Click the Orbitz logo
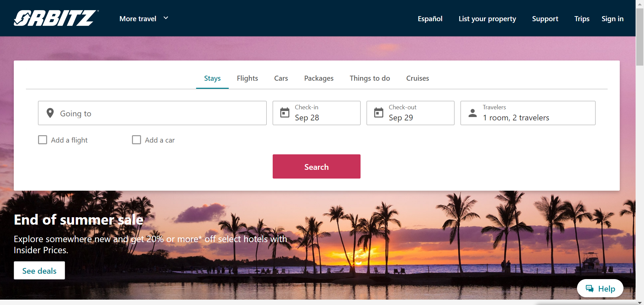644x305 pixels. [x=56, y=18]
